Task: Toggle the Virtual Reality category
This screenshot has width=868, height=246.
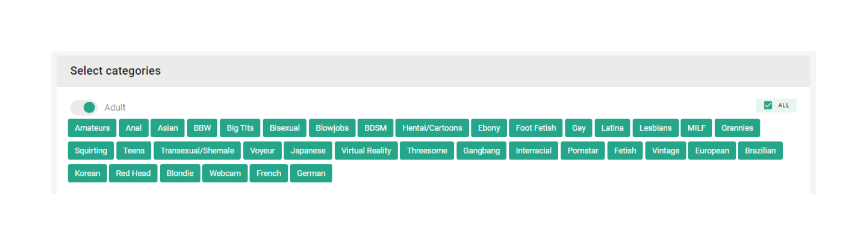Action: point(366,151)
